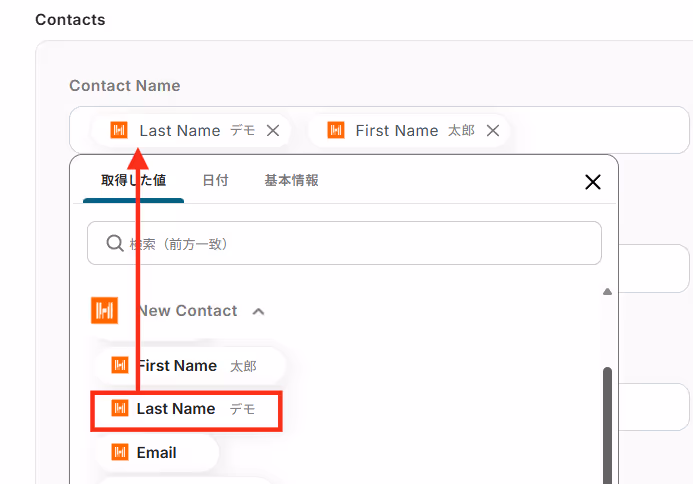Click the Contact Name label
This screenshot has width=693, height=484.
[x=125, y=85]
